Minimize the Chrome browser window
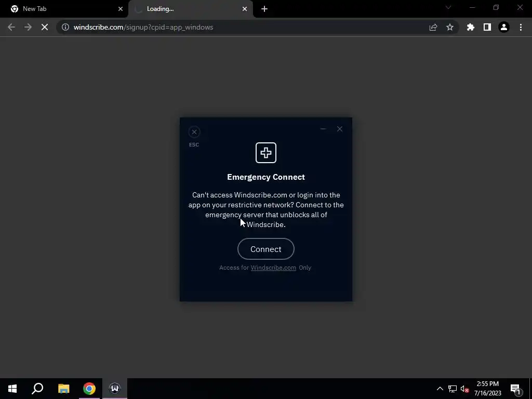The width and height of the screenshot is (532, 399). point(472,7)
